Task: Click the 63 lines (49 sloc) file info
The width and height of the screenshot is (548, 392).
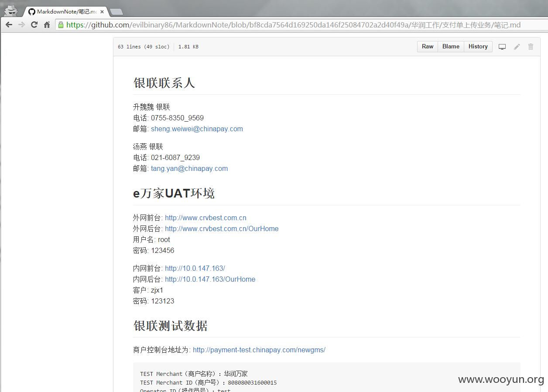Action: pyautogui.click(x=144, y=47)
